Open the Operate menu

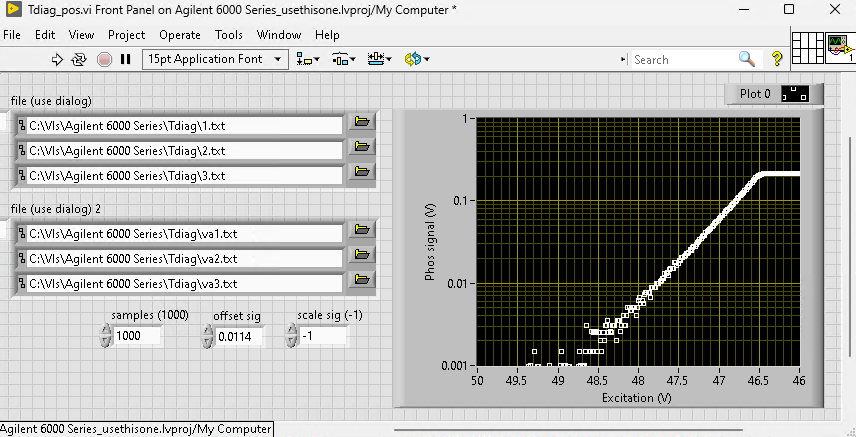click(180, 35)
